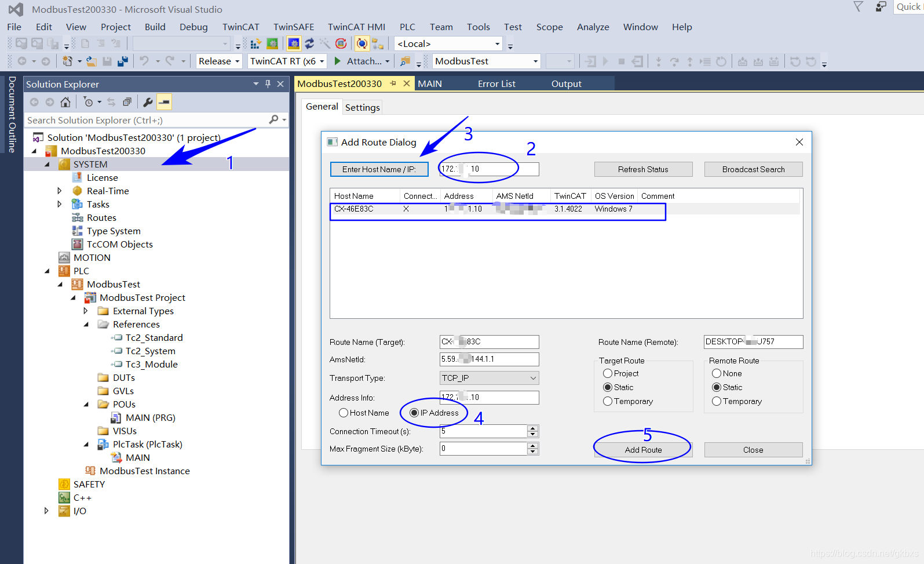The image size is (924, 564).
Task: Open the Release configuration dropdown
Action: point(219,61)
